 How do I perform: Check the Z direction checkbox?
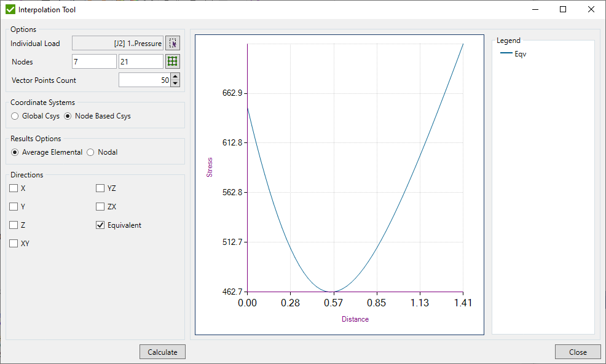click(13, 225)
